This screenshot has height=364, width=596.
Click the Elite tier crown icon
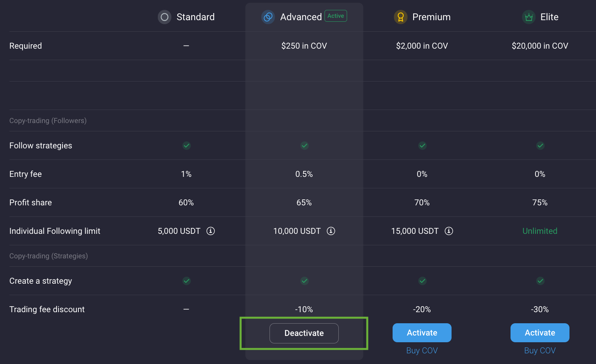[x=529, y=17]
